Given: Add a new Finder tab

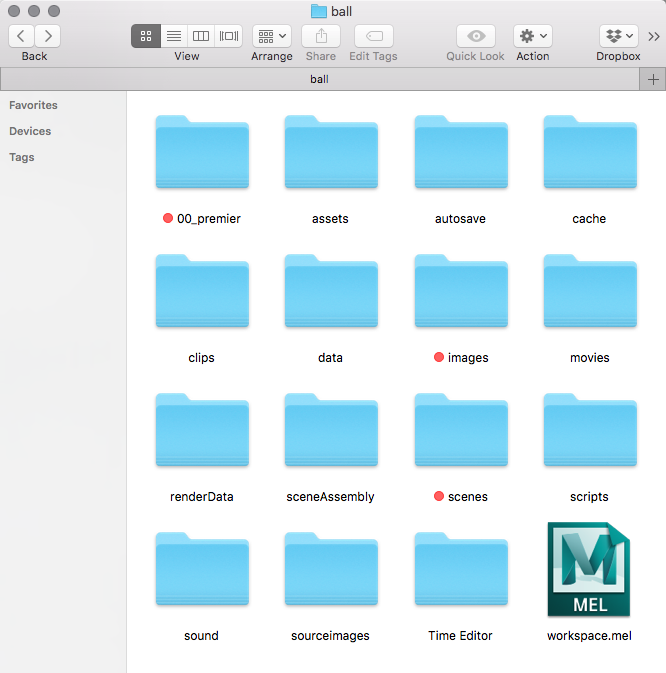Looking at the screenshot, I should (654, 79).
